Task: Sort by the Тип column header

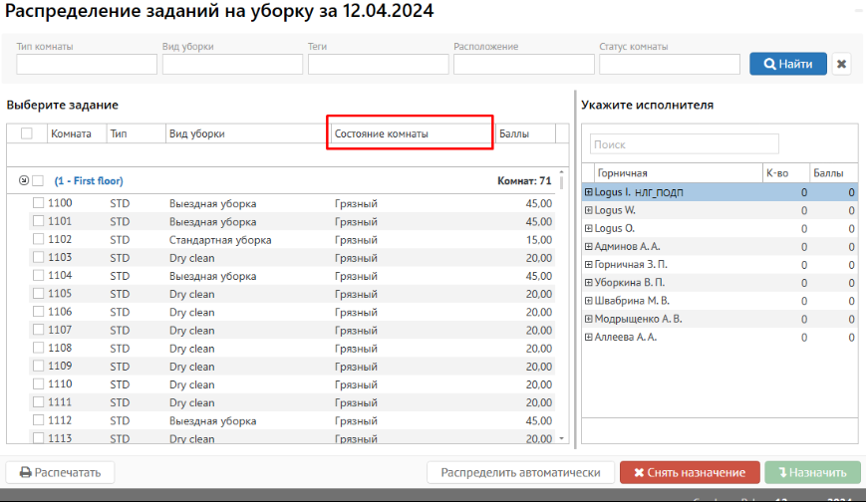Action: point(136,133)
